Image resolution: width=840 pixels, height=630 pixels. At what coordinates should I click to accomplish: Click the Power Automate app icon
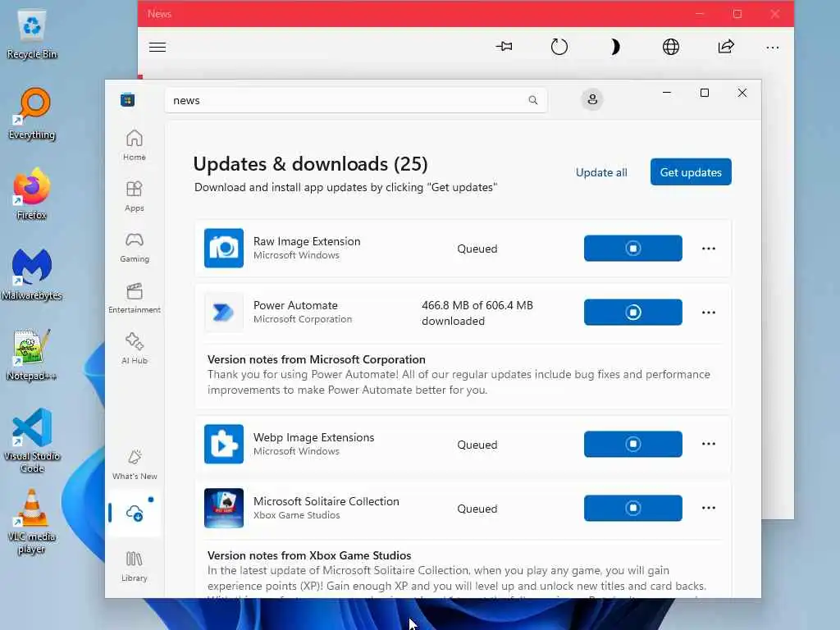click(x=224, y=313)
